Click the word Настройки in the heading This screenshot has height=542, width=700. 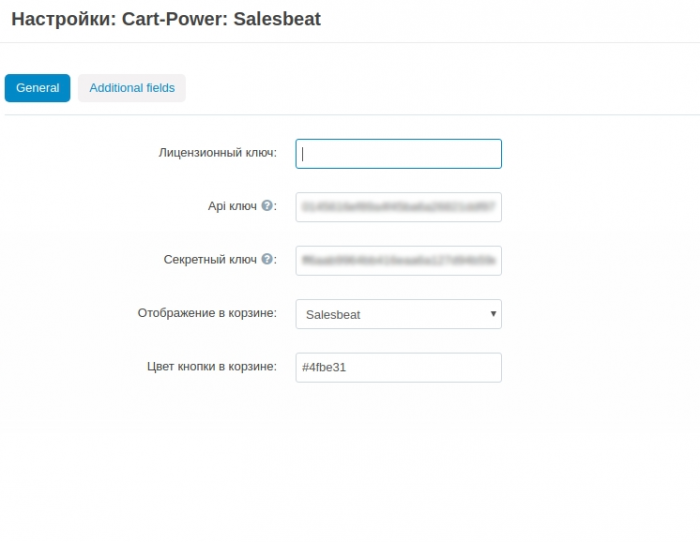(63, 19)
